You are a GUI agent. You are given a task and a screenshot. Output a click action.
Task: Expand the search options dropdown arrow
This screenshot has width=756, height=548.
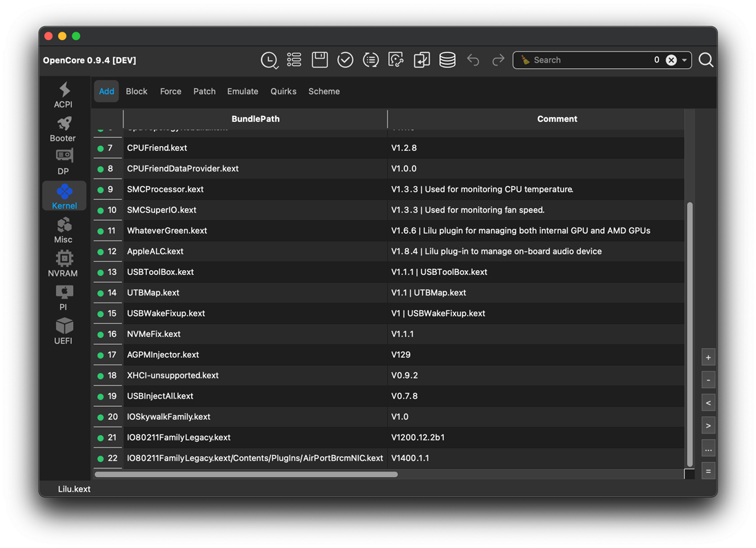(x=685, y=60)
